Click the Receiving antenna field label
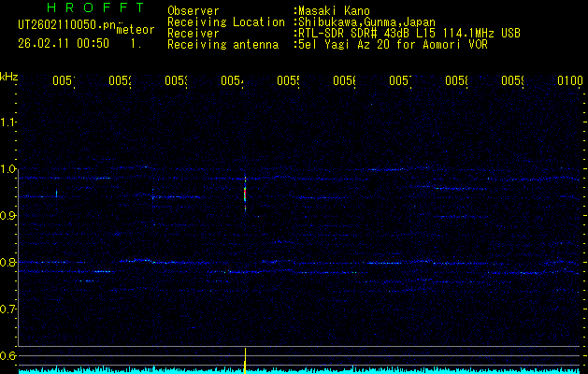This screenshot has height=374, width=588. [222, 44]
